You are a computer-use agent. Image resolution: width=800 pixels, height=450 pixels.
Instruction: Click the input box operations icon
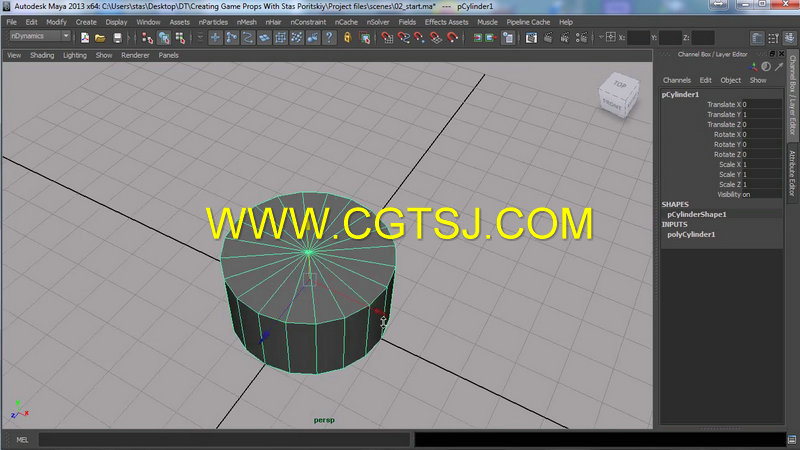pyautogui.click(x=611, y=37)
